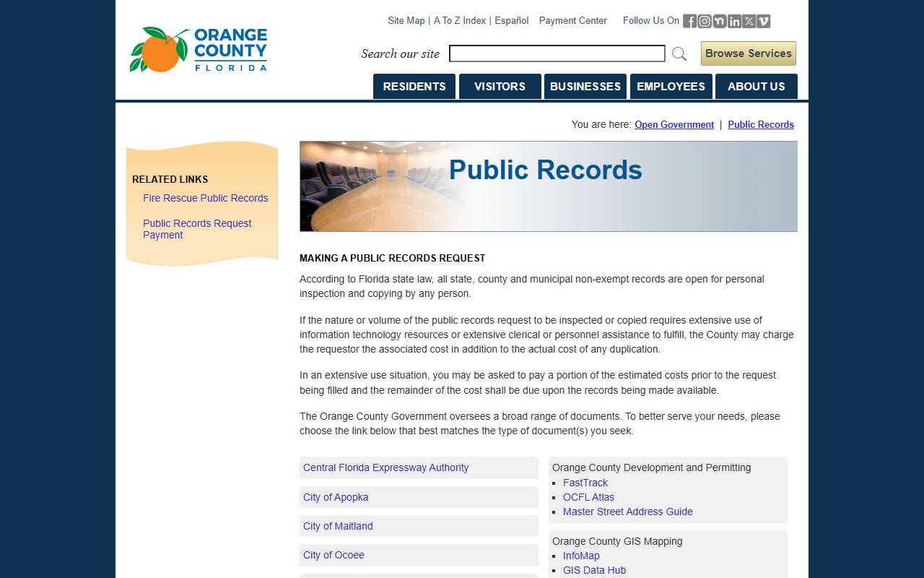Focus the Search our site field
The image size is (924, 578).
pos(557,53)
